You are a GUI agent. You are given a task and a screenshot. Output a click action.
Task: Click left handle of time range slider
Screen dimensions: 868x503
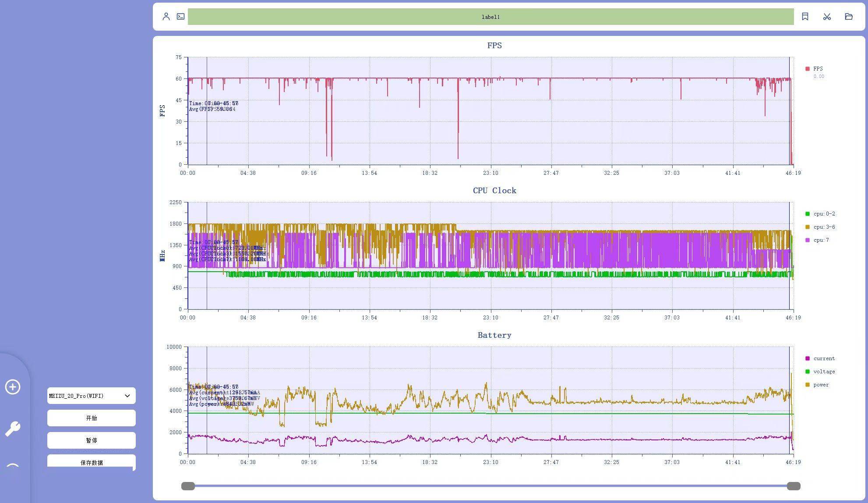pyautogui.click(x=188, y=486)
